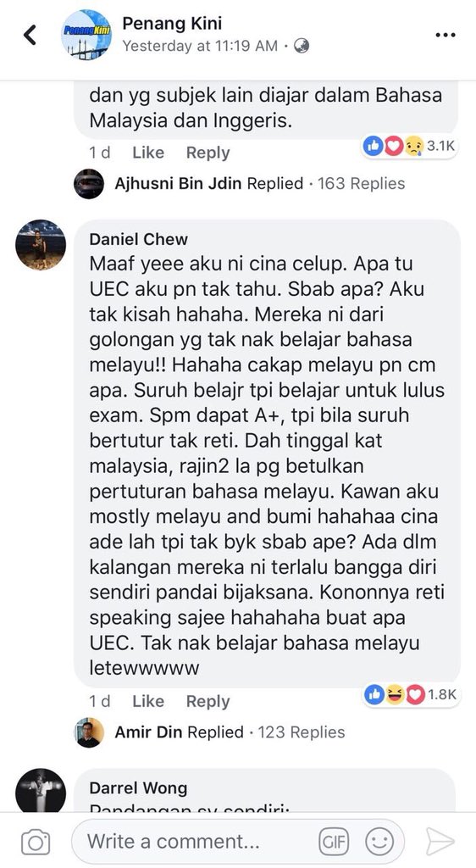The width and height of the screenshot is (476, 868).
Task: Tap the back arrow icon
Action: [30, 36]
